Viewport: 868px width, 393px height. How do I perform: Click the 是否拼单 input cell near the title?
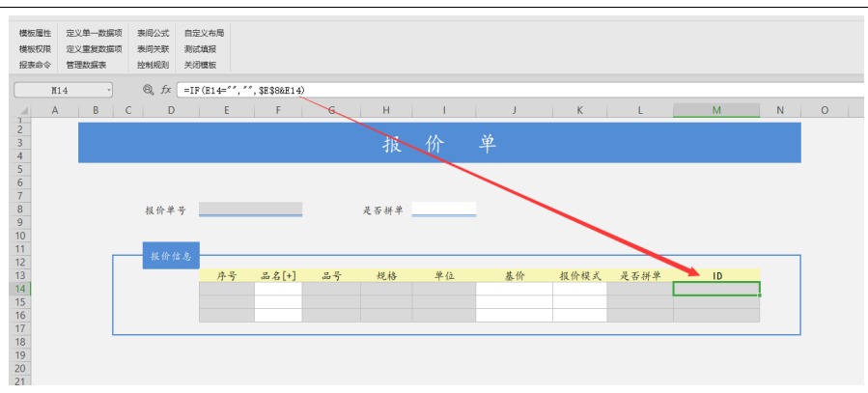(443, 209)
